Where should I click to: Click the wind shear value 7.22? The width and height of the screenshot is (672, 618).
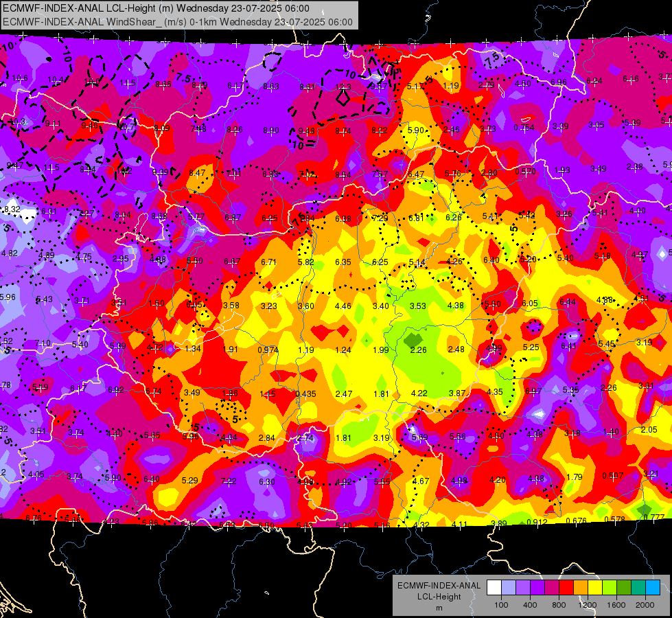pyautogui.click(x=229, y=481)
